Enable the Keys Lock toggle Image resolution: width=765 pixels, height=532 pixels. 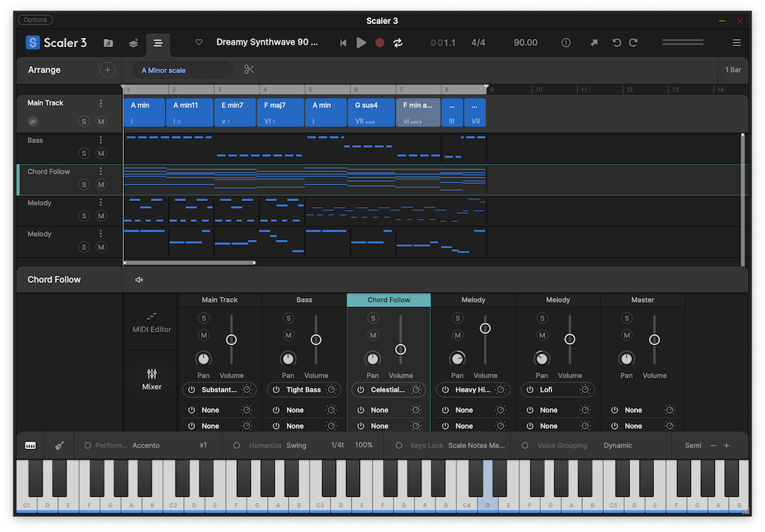coord(399,445)
